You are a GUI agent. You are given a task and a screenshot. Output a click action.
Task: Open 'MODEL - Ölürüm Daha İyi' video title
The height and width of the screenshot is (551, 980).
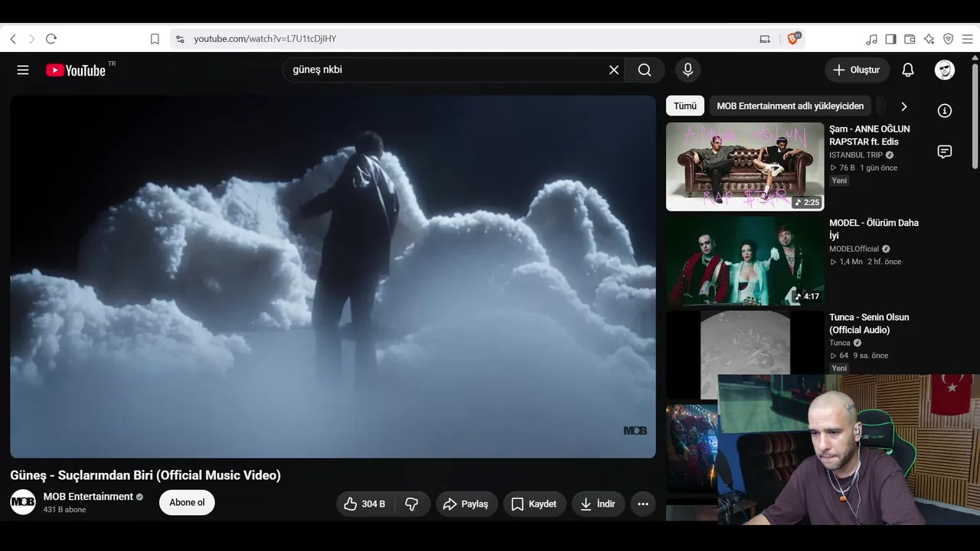pyautogui.click(x=874, y=229)
